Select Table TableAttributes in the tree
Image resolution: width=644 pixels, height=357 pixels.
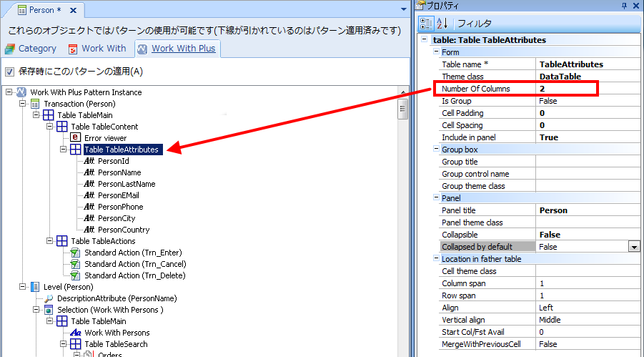(122, 150)
